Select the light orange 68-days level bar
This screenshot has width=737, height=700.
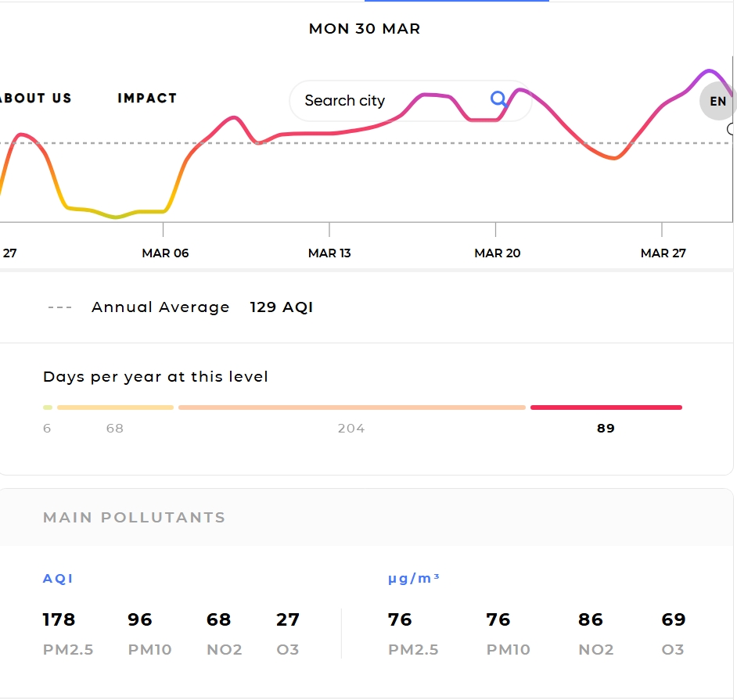pos(115,407)
